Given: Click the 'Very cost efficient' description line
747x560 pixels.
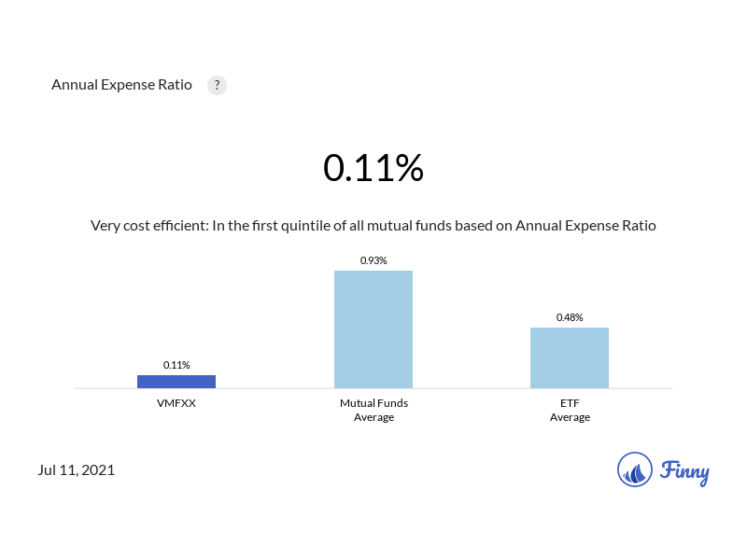Looking at the screenshot, I should pyautogui.click(x=373, y=225).
